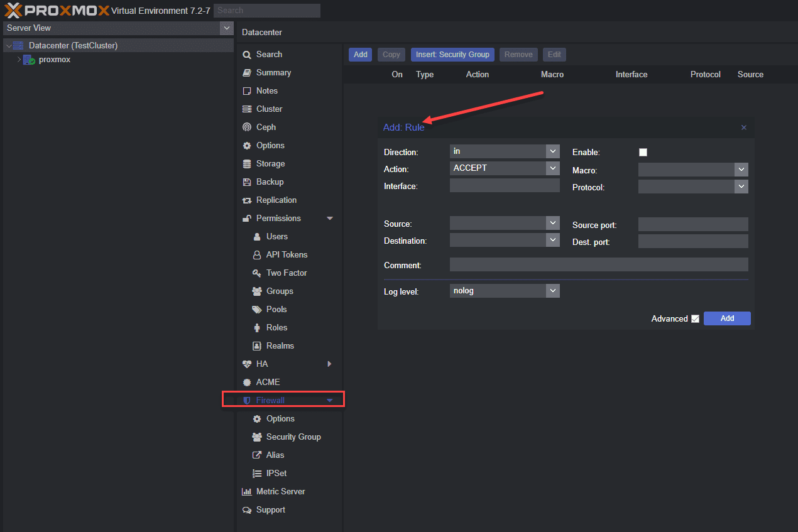The width and height of the screenshot is (798, 532).
Task: Click the Storage database icon
Action: tap(247, 164)
